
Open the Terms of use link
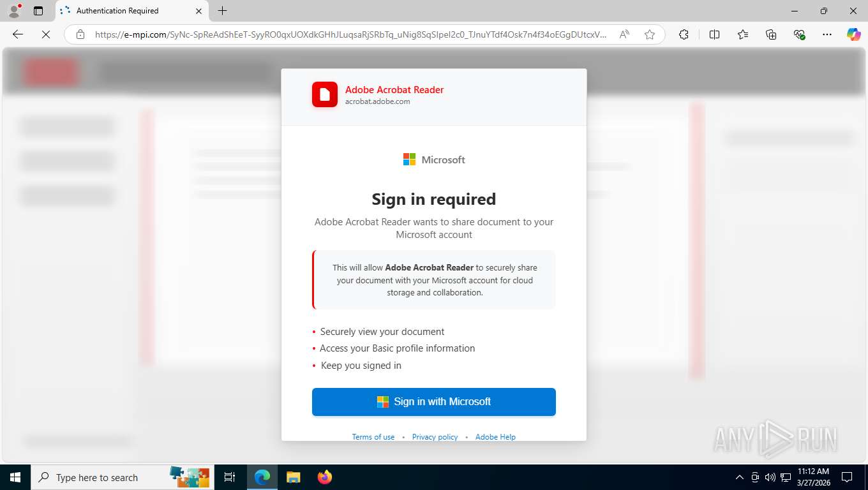[373, 437]
